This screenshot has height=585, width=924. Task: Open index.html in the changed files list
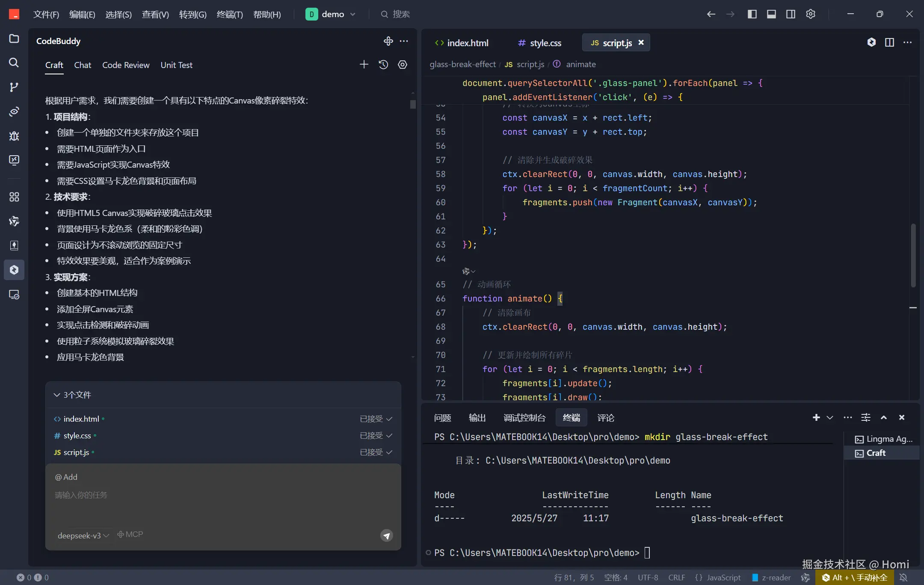click(81, 419)
